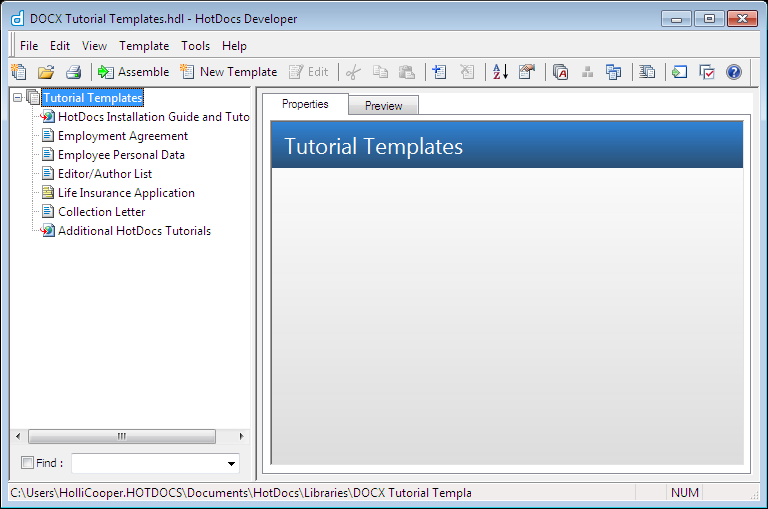Select HotDocs Installation Guide and Tutorial item
This screenshot has height=509, width=768.
pos(153,117)
